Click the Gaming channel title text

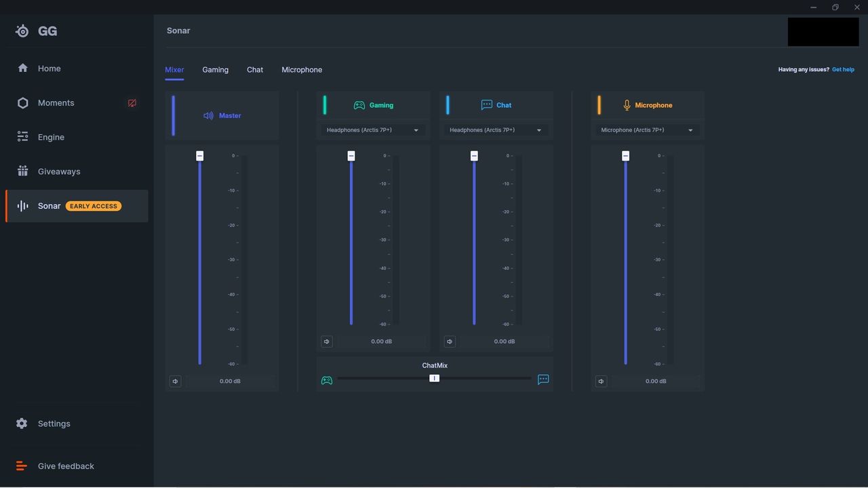pyautogui.click(x=381, y=105)
